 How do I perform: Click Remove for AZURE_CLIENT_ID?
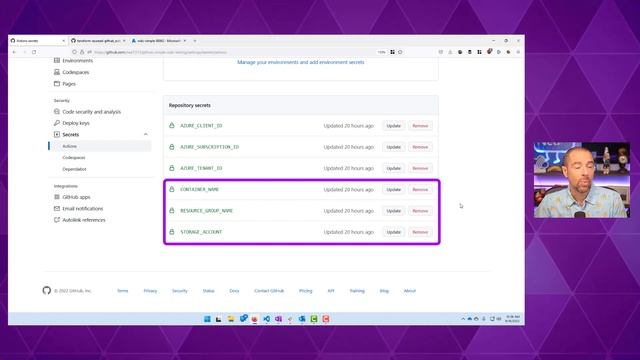tap(420, 126)
